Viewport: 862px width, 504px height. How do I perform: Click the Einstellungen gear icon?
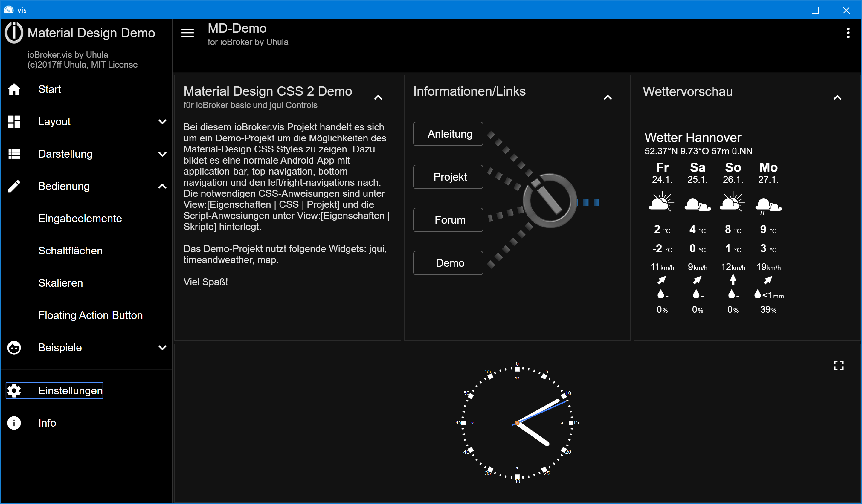[x=14, y=390]
